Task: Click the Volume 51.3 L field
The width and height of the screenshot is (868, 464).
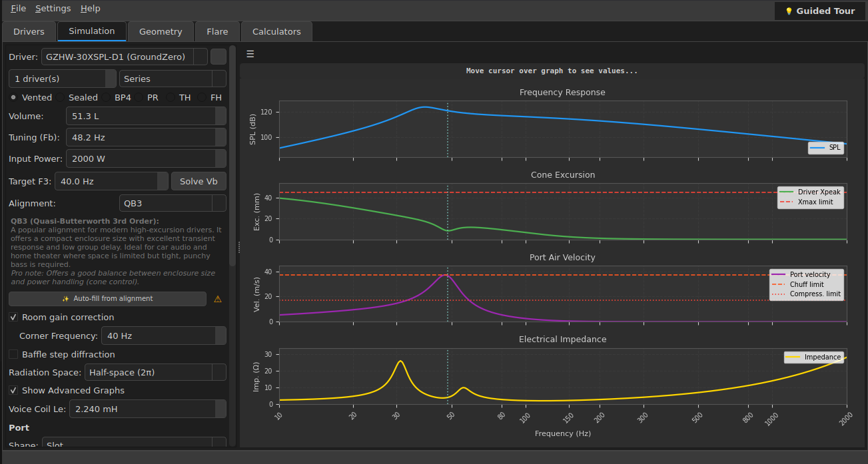Action: (146, 116)
